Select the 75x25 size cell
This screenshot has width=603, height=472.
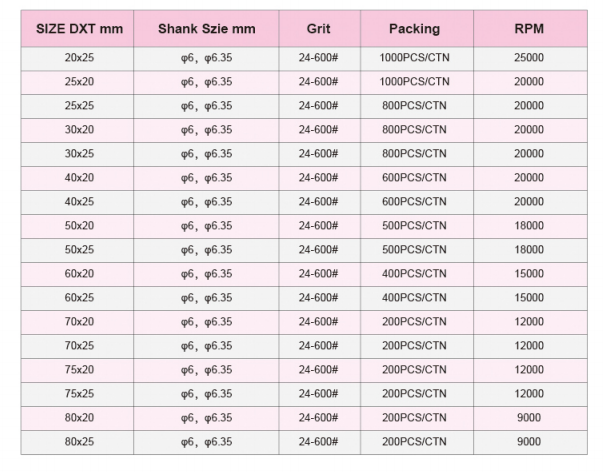pos(79,394)
